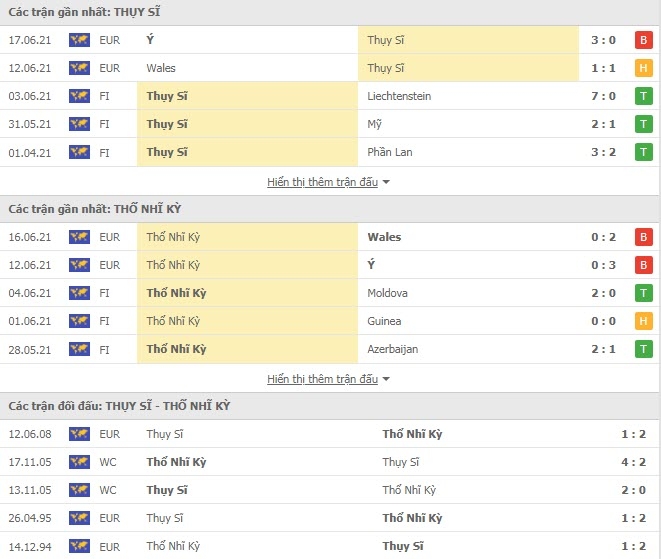This screenshot has width=661, height=559.
Task: Open the 13.11.05 WC match Thụy Sĩ vs Thổ Nhĩ Kỳ
Action: pos(330,490)
